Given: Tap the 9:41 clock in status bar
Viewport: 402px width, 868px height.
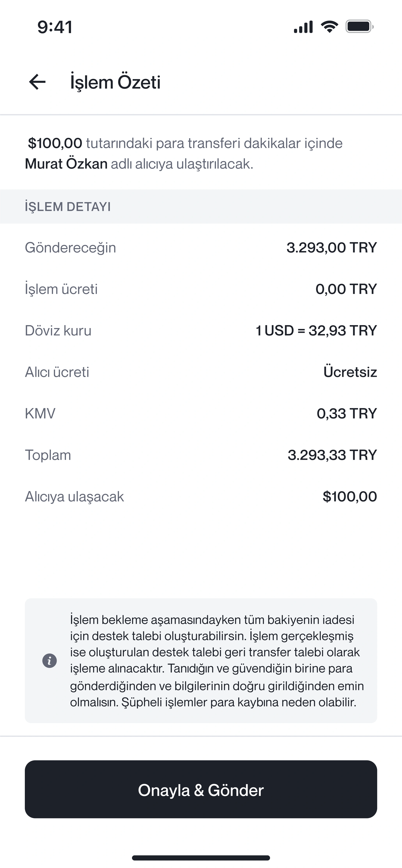Looking at the screenshot, I should coord(55,27).
